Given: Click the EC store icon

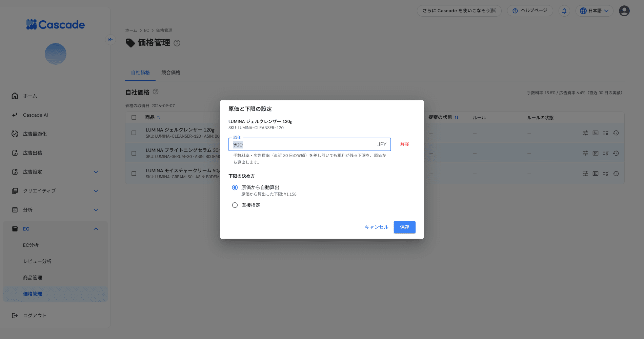Looking at the screenshot, I should [15, 229].
